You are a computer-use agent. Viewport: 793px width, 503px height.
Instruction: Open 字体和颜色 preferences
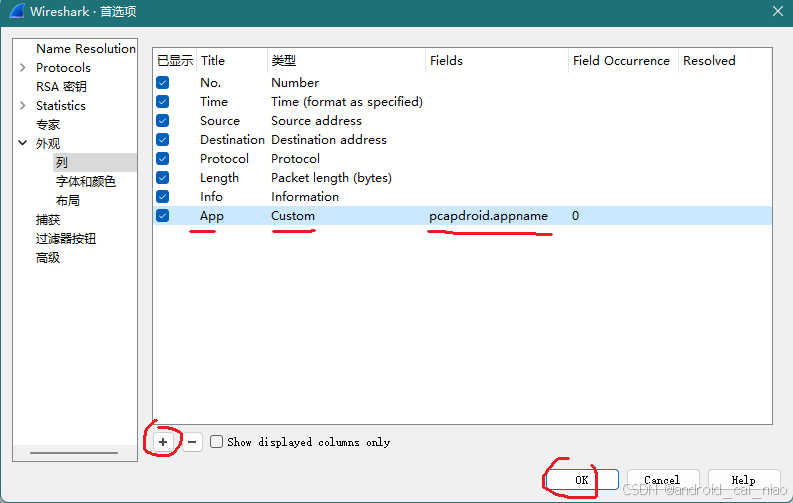tap(85, 181)
